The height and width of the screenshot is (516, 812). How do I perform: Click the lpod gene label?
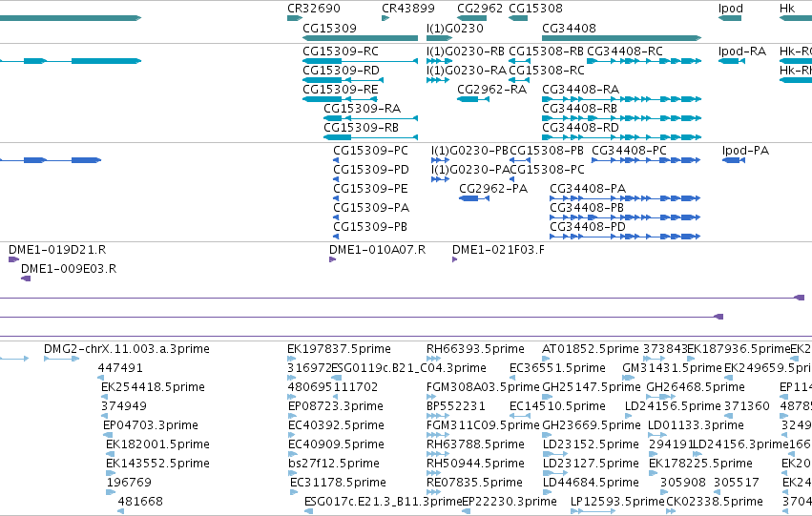(x=731, y=9)
